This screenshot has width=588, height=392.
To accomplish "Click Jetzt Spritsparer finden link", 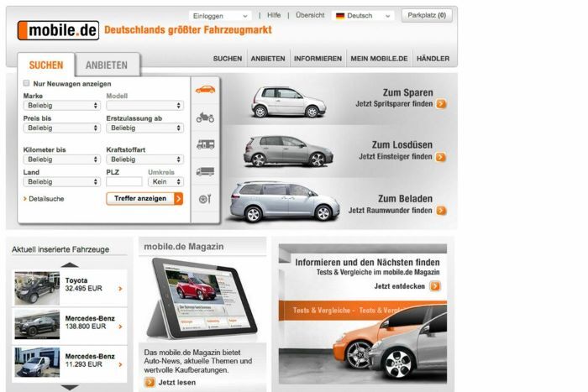I will pos(394,104).
